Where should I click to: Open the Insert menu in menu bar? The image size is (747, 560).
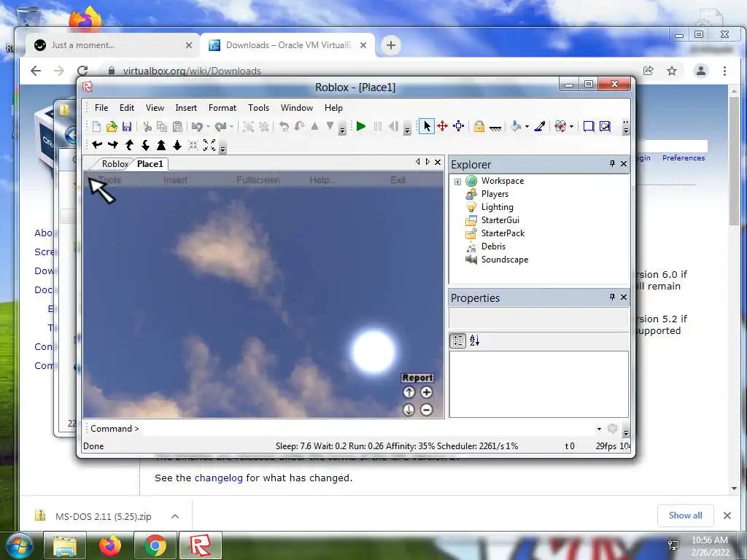tap(186, 108)
